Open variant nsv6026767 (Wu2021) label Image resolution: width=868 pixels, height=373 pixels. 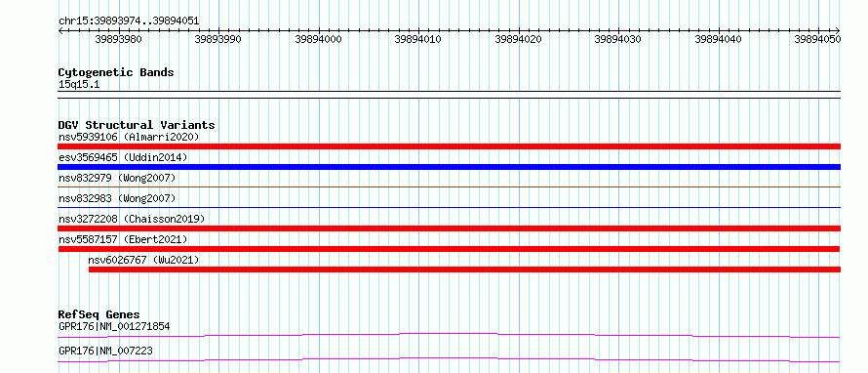(143, 260)
